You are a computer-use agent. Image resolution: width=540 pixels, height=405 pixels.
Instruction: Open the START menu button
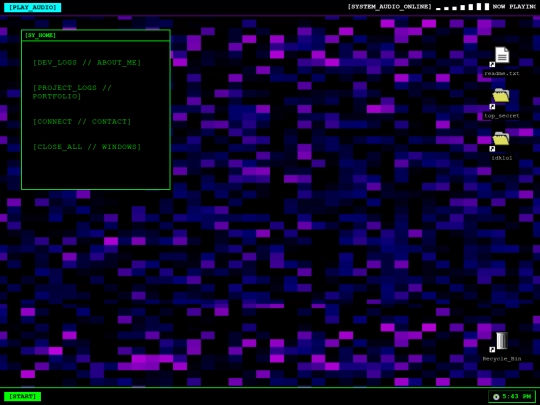(x=22, y=396)
